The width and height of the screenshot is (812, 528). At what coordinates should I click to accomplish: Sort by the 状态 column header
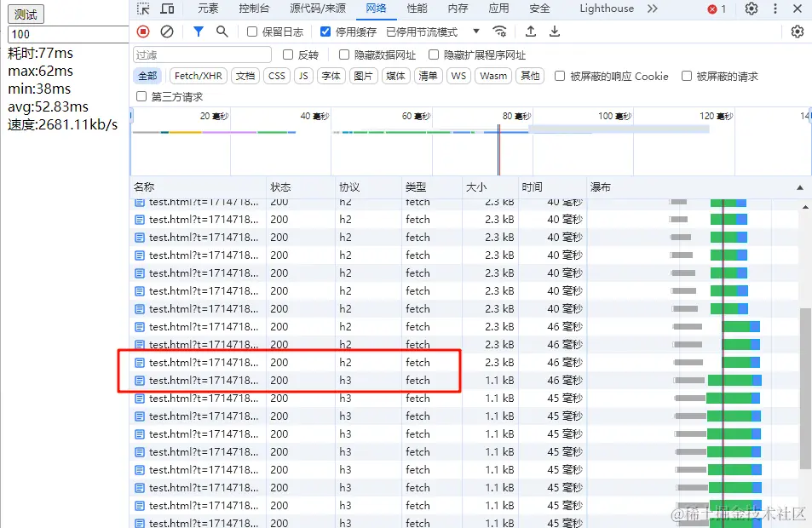[301, 187]
